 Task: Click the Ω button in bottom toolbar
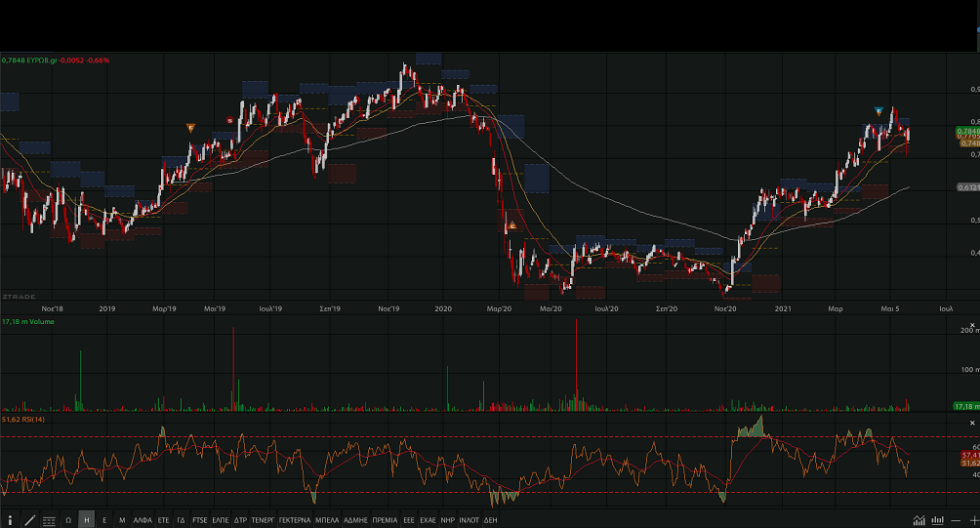(68, 520)
